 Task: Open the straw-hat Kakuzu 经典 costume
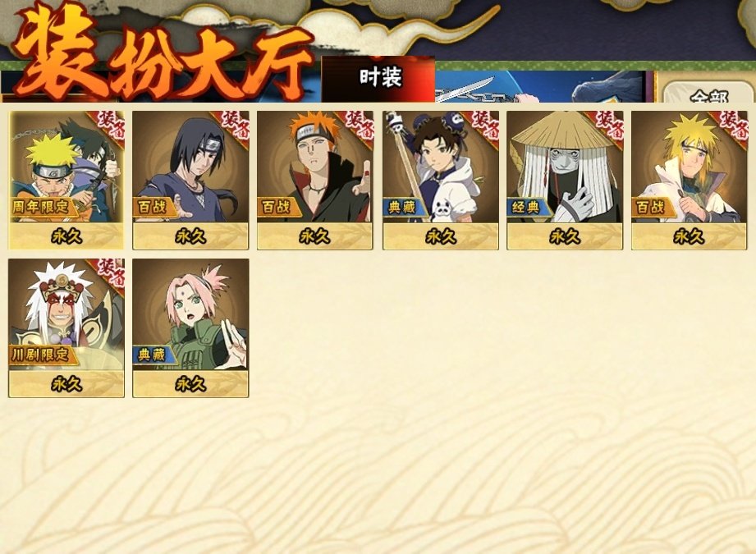[565, 180]
